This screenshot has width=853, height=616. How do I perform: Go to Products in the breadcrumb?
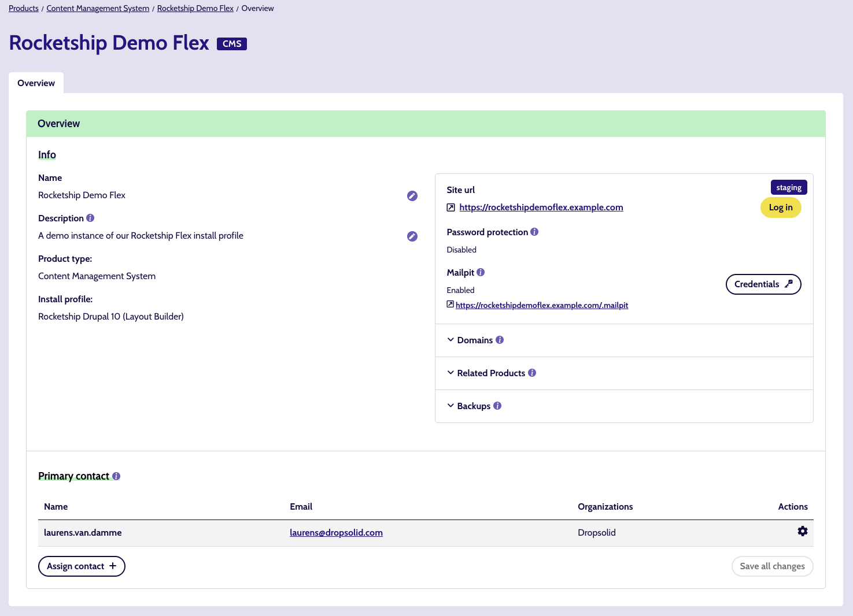tap(24, 8)
